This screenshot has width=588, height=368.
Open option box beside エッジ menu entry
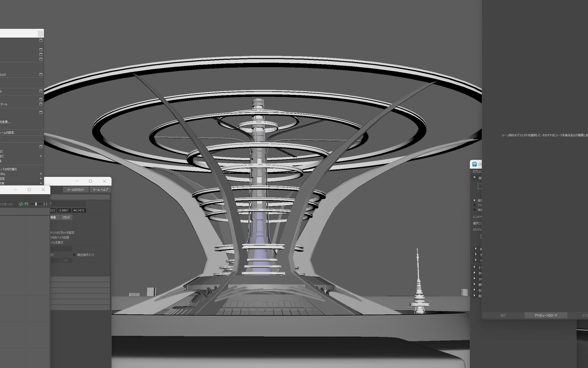click(41, 74)
